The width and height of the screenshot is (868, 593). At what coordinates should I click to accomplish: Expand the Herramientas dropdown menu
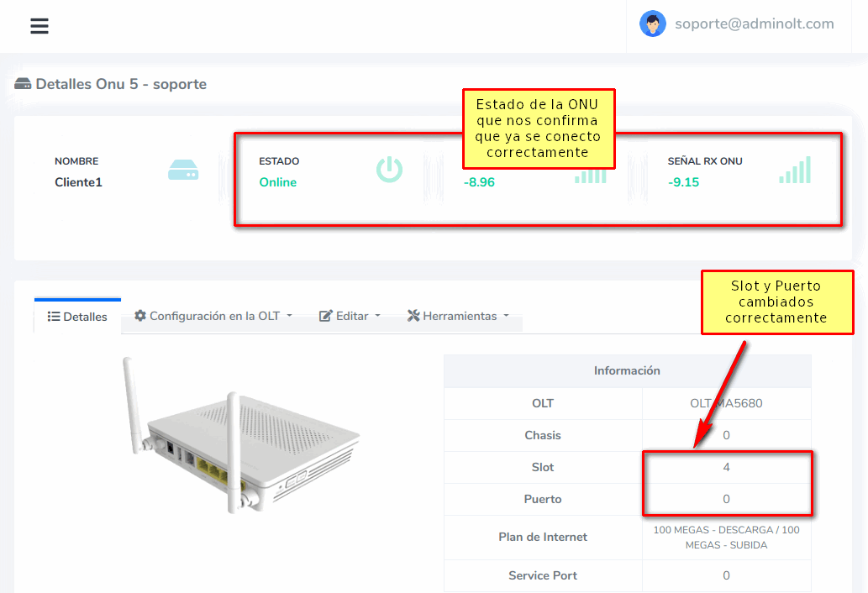(x=458, y=316)
